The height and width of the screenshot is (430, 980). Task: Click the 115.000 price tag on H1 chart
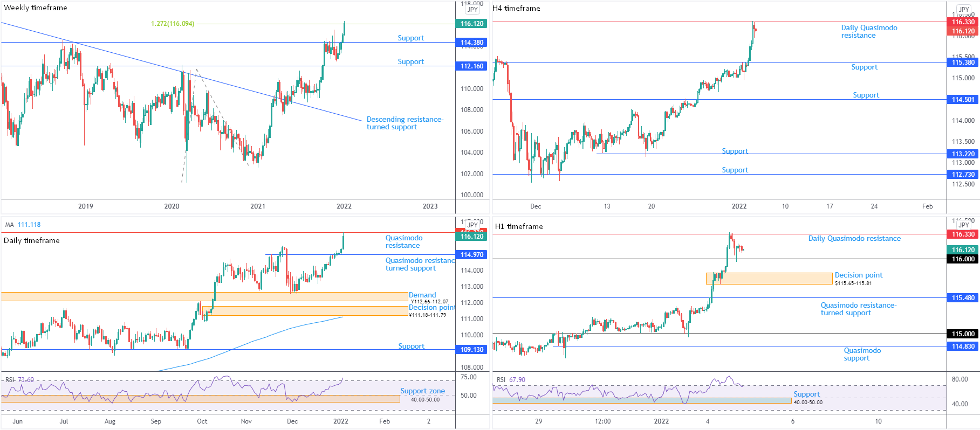[963, 334]
